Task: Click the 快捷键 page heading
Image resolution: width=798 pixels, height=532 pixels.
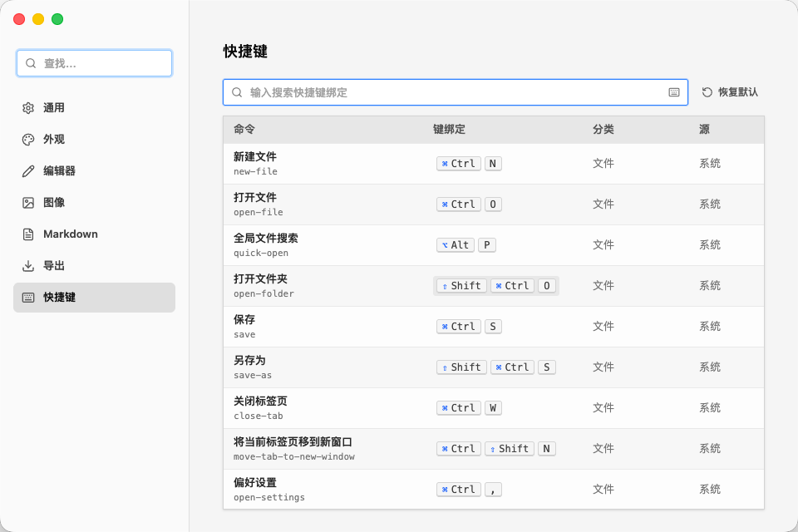Action: (245, 52)
